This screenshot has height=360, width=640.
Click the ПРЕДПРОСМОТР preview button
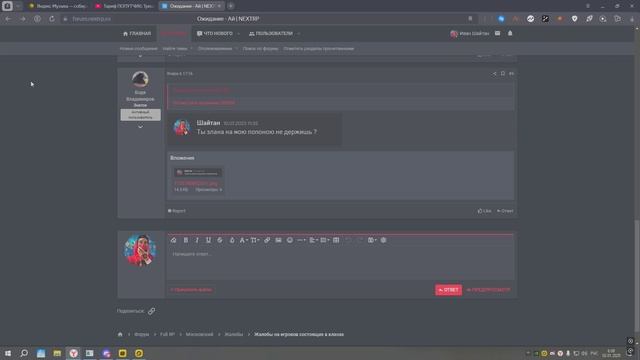[488, 290]
